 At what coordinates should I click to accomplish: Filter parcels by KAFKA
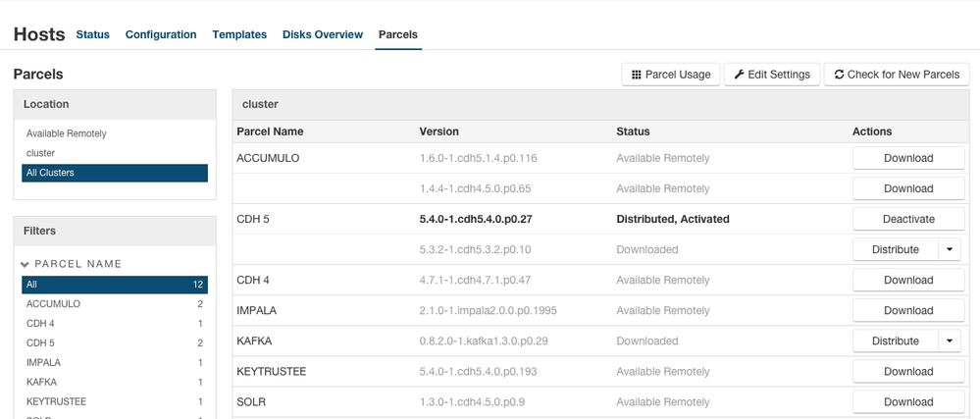[x=115, y=382]
